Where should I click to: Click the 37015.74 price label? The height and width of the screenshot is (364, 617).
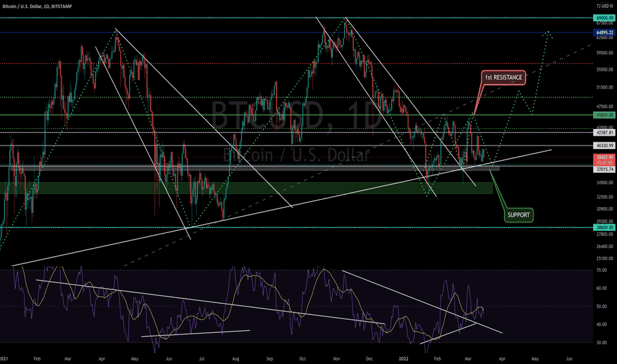tap(604, 169)
